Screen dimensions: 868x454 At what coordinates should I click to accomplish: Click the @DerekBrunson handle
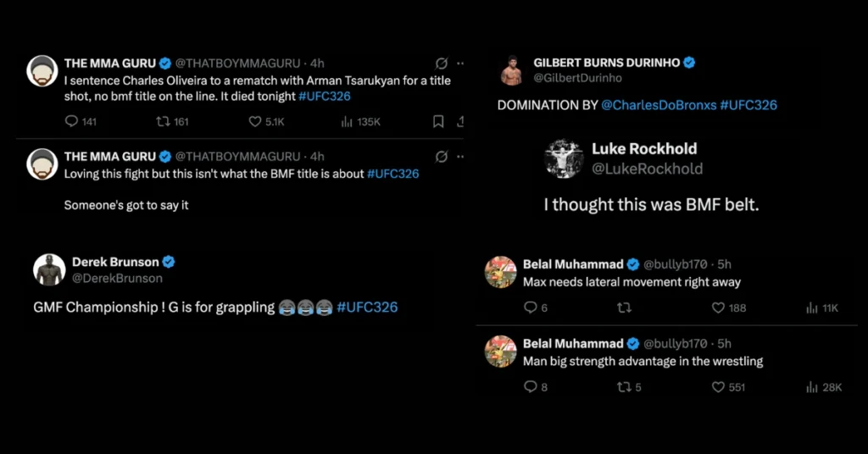tap(117, 278)
